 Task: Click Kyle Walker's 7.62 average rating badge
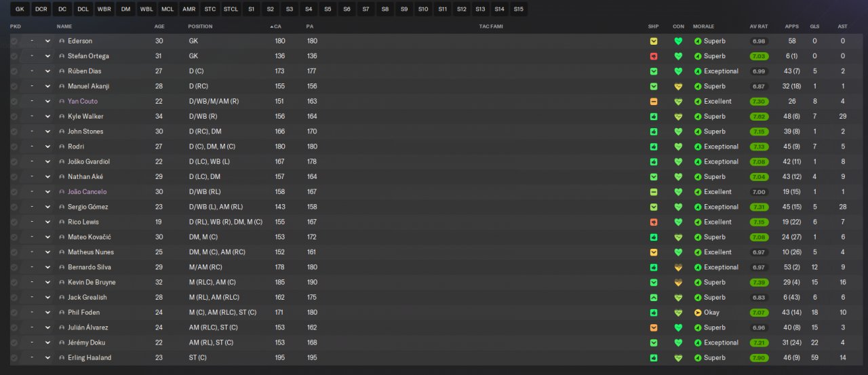pyautogui.click(x=759, y=117)
